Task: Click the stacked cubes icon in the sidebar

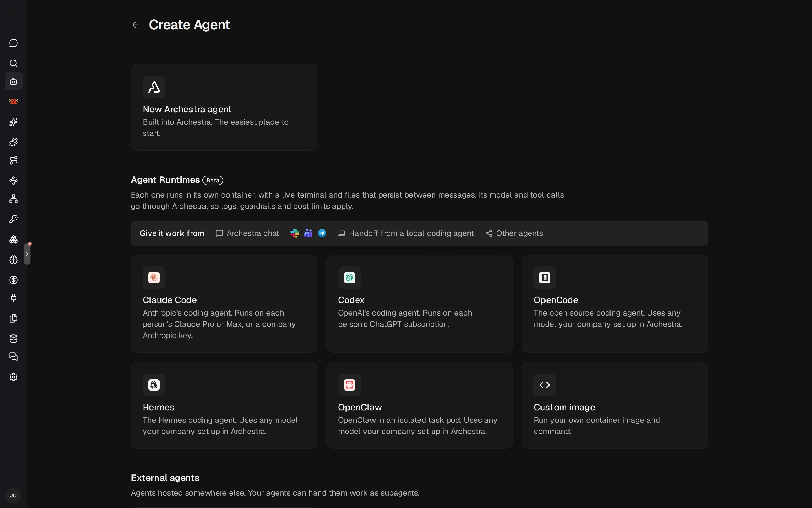Action: coord(14,239)
